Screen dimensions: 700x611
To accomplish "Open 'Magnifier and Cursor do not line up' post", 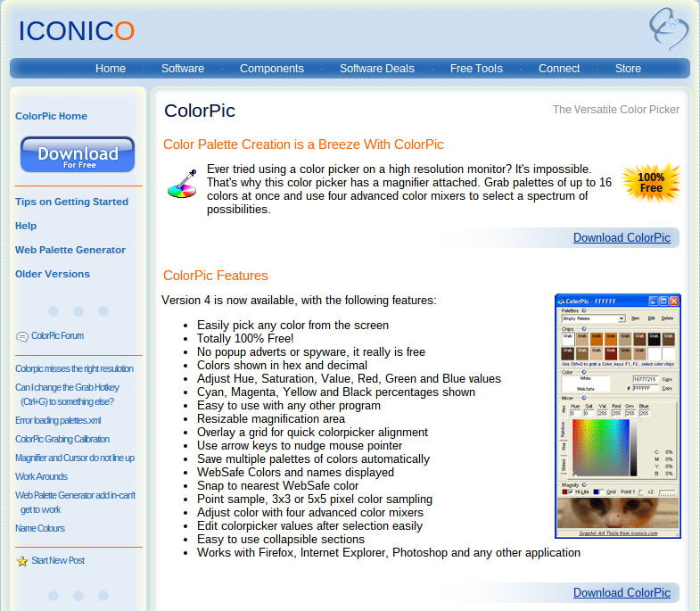I will 75,458.
